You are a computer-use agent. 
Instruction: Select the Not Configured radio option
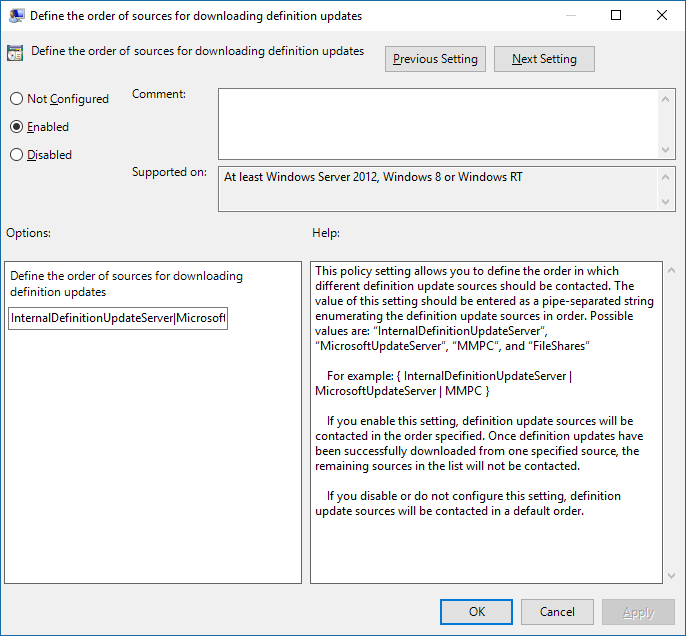click(16, 99)
